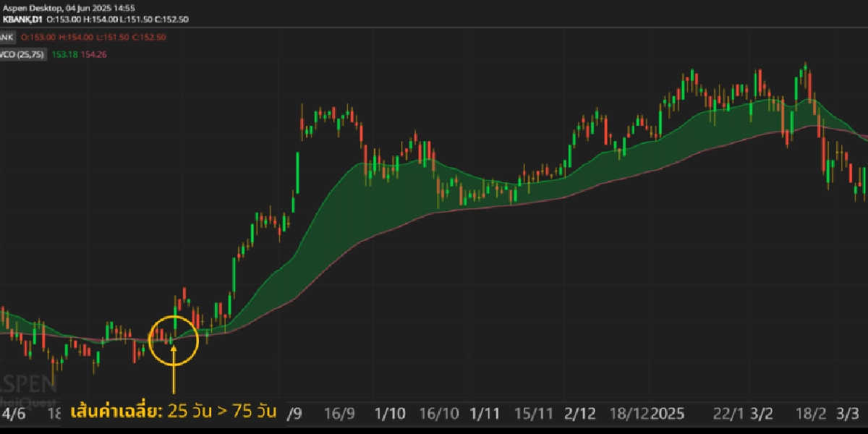Select the 1/10 date on time axis
This screenshot has height=434, width=868.
coord(391,414)
